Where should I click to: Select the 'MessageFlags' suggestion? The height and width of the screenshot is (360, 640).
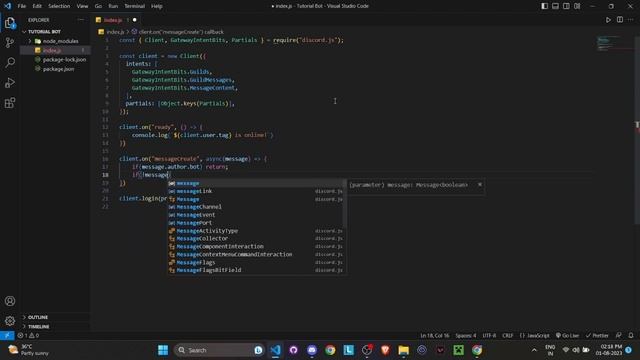[x=257, y=262]
